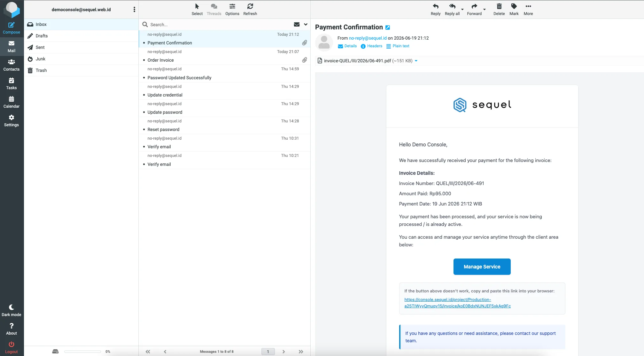The image size is (644, 356).
Task: Forward the message
Action: (x=474, y=10)
